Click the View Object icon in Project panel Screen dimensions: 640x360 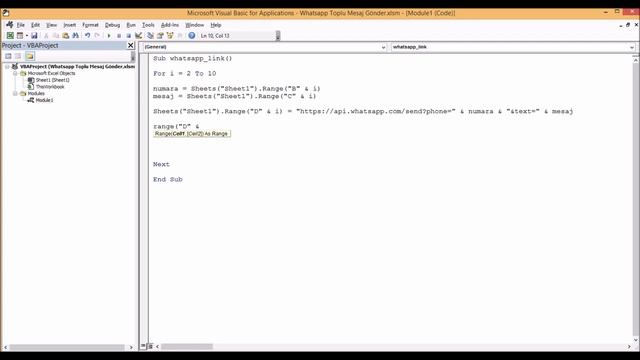[x=18, y=56]
